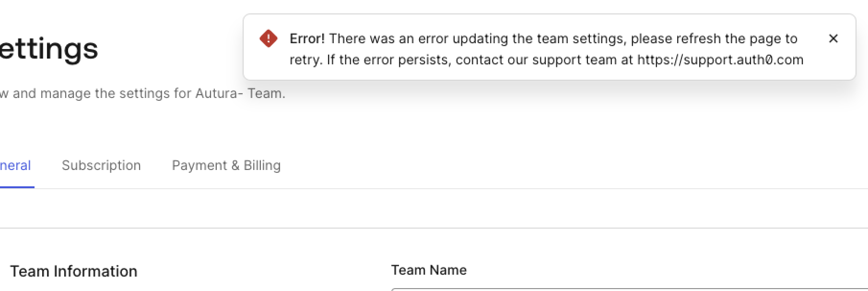Click the blue underline beneath the General tab
This screenshot has width=868, height=291.
16,187
